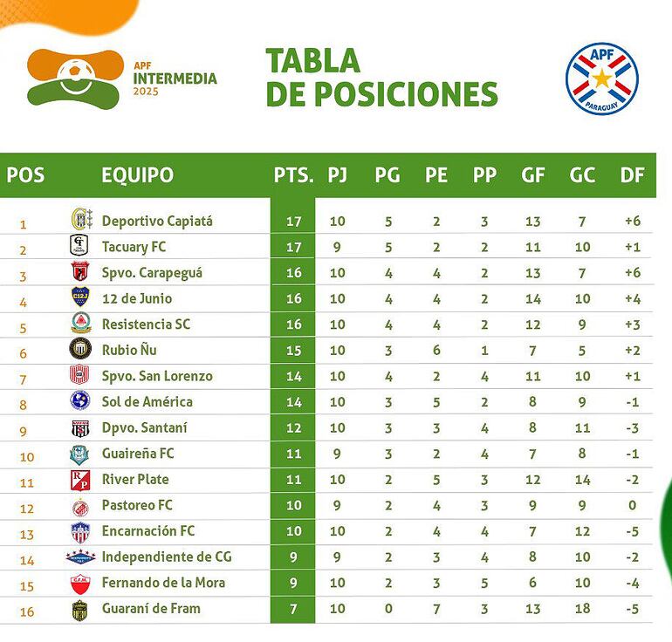Select the Sol de América crest
The image size is (672, 642).
80,401
